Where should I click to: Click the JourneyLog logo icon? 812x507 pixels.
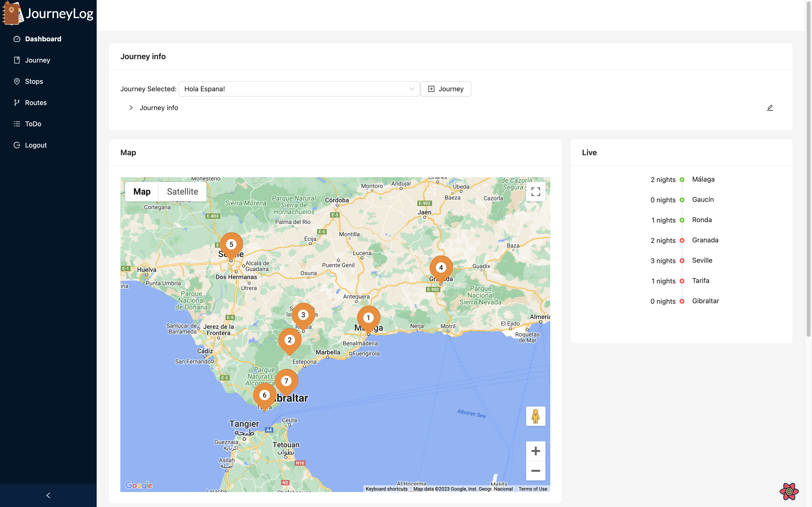coord(12,14)
